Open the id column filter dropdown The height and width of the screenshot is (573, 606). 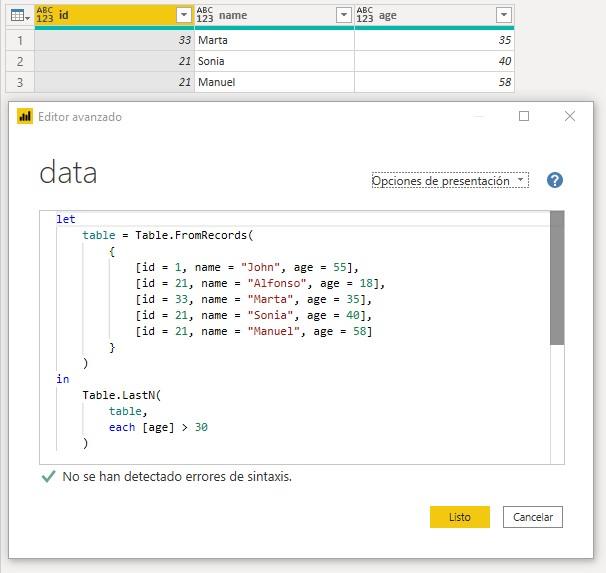[183, 15]
